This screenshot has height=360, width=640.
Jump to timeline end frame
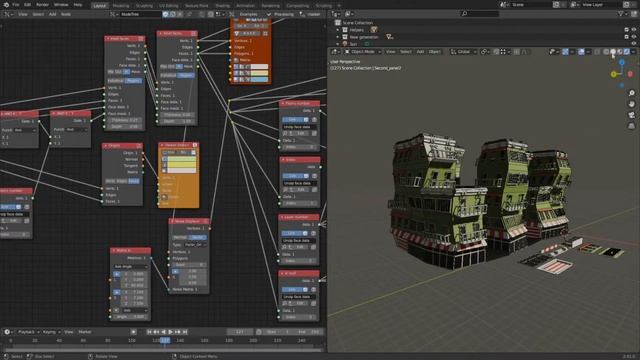(185, 332)
